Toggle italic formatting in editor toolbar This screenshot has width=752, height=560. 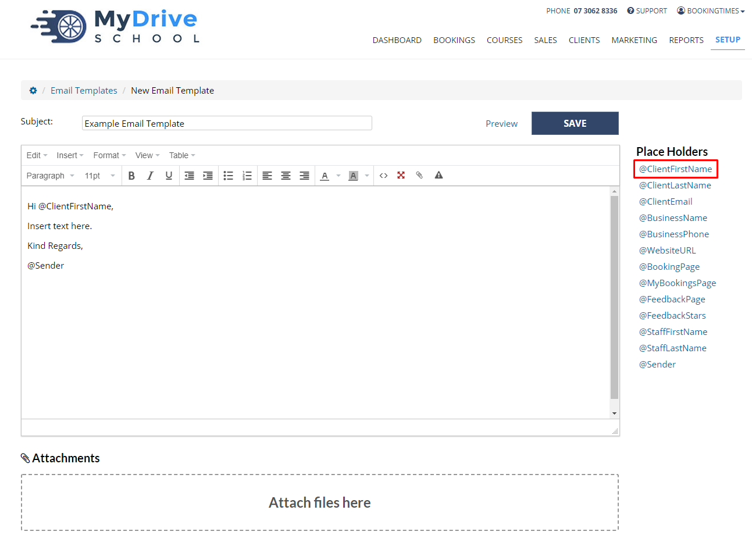tap(150, 176)
